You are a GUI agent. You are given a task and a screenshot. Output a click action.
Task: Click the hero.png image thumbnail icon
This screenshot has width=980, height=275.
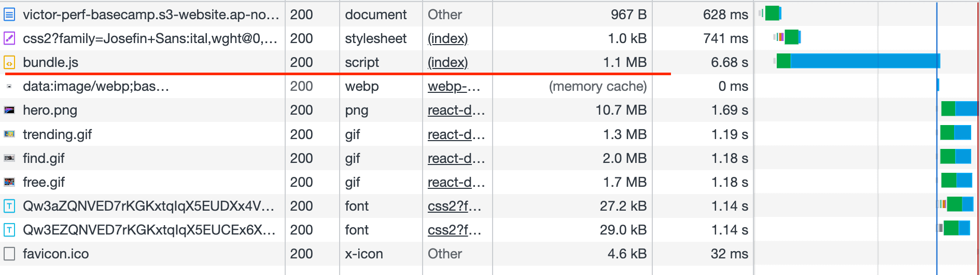point(9,110)
